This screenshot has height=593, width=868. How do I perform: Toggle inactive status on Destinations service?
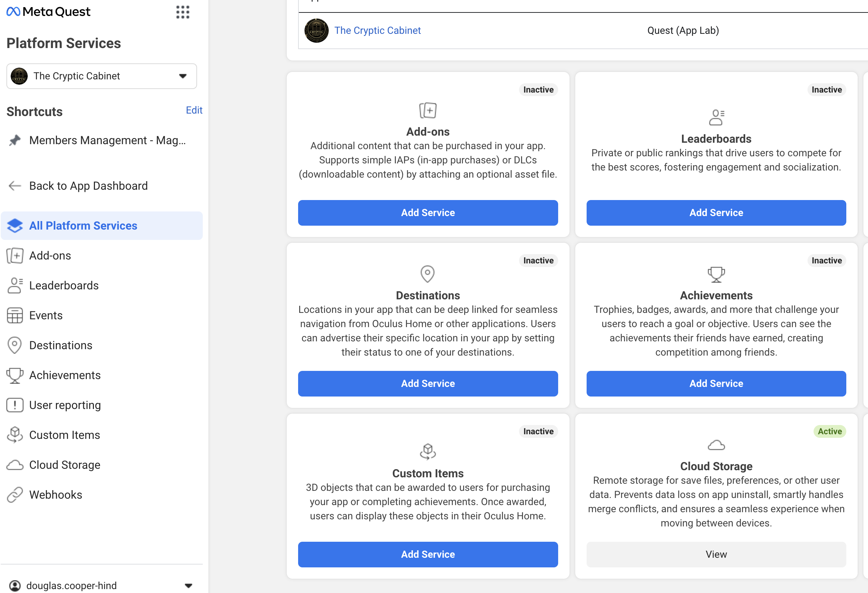click(x=538, y=260)
